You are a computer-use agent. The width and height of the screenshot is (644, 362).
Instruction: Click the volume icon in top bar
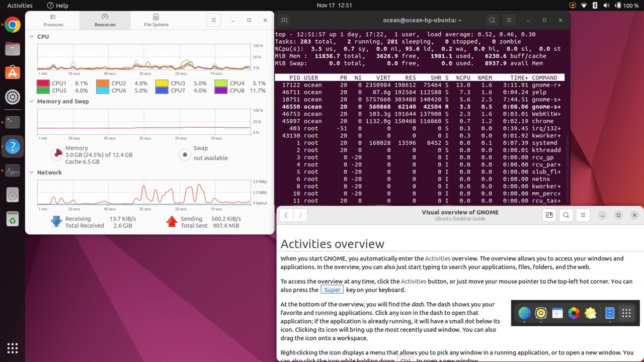[606, 6]
